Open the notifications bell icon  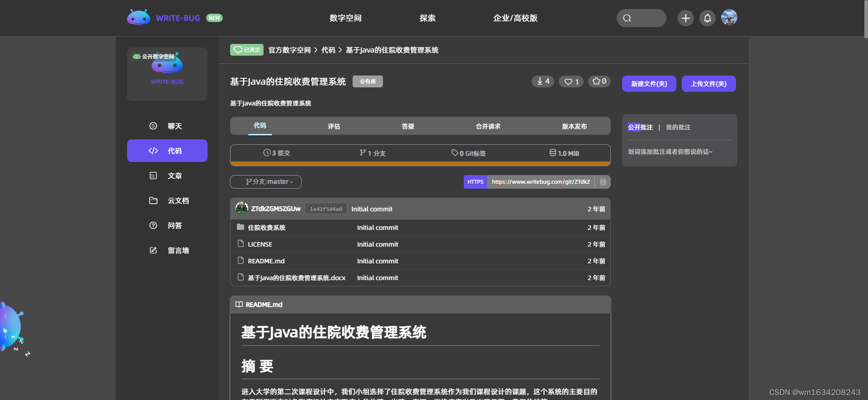click(708, 18)
